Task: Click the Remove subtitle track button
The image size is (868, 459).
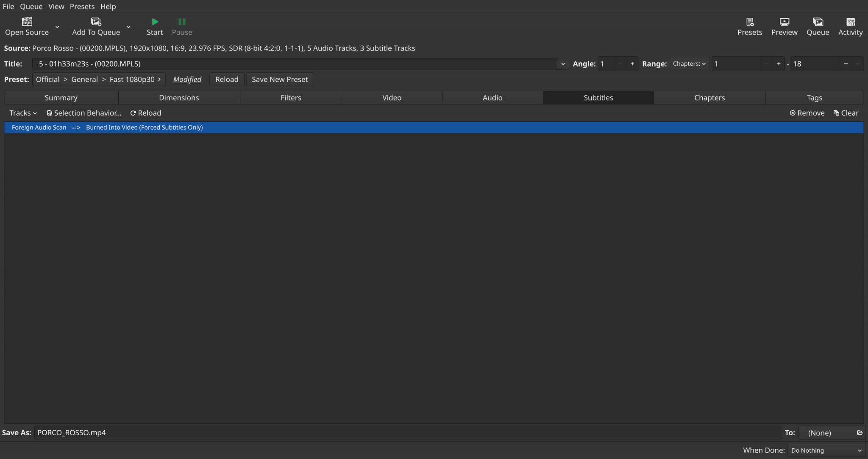Action: point(807,113)
